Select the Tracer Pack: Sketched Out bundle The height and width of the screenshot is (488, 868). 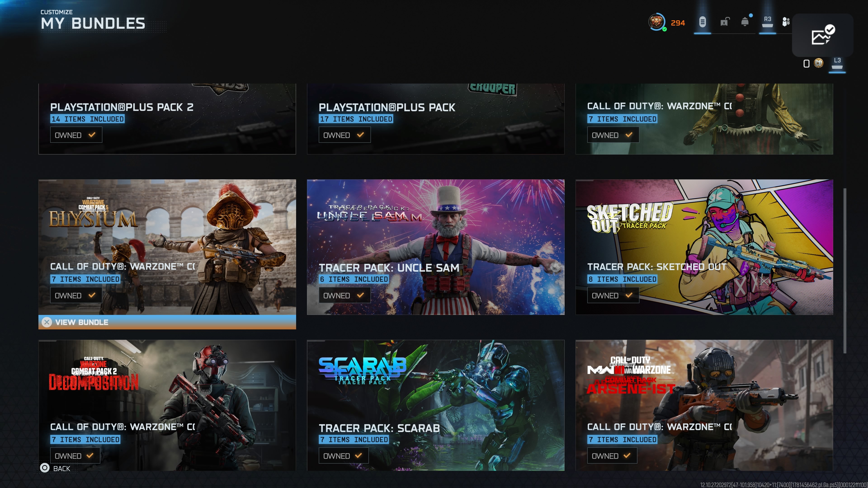point(704,247)
